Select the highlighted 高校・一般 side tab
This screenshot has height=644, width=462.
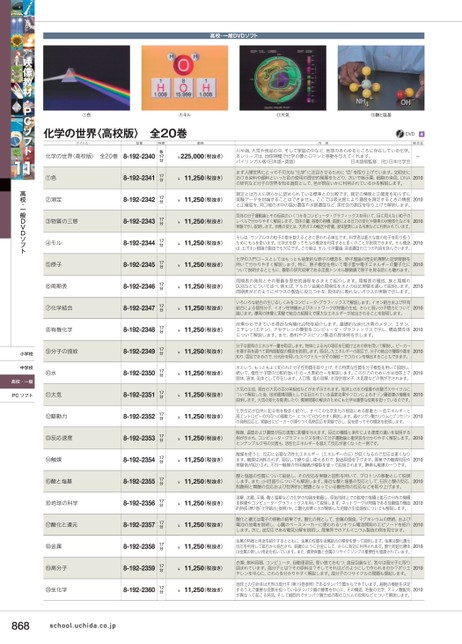[23, 382]
